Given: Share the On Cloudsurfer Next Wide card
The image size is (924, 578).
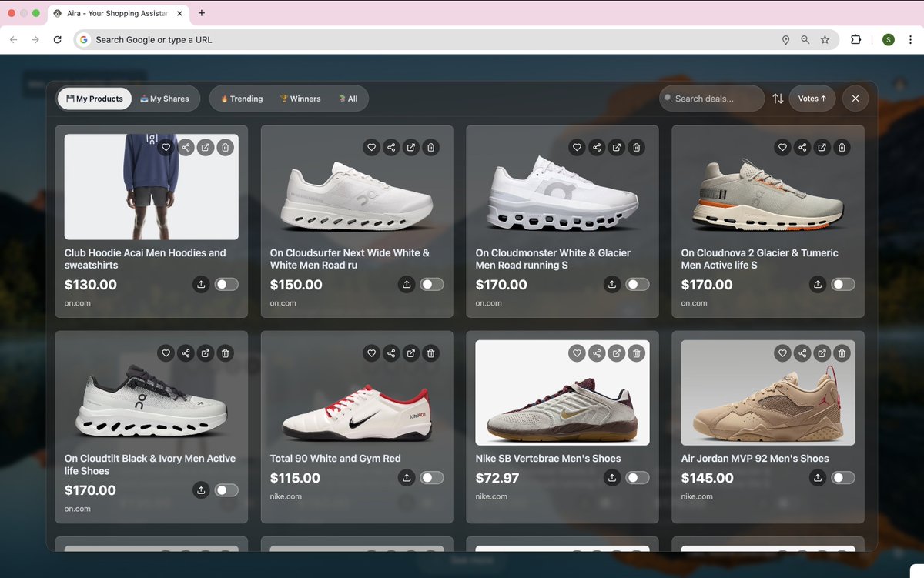Looking at the screenshot, I should [x=391, y=147].
